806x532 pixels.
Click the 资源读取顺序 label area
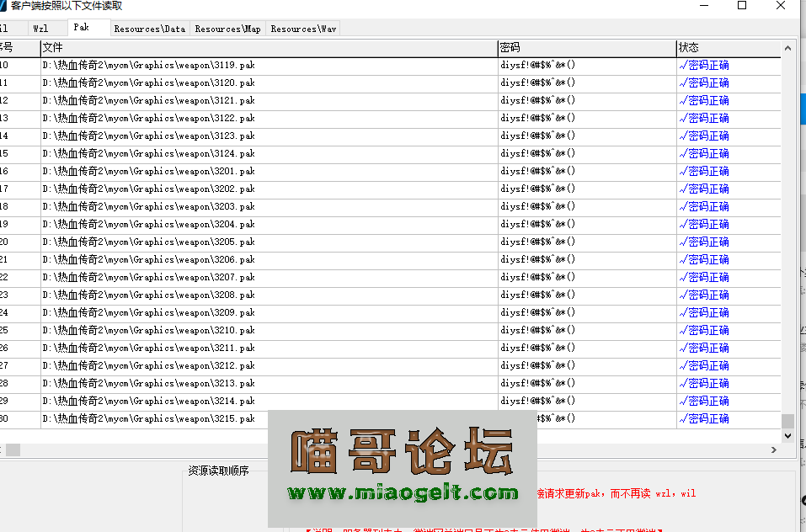click(217, 468)
